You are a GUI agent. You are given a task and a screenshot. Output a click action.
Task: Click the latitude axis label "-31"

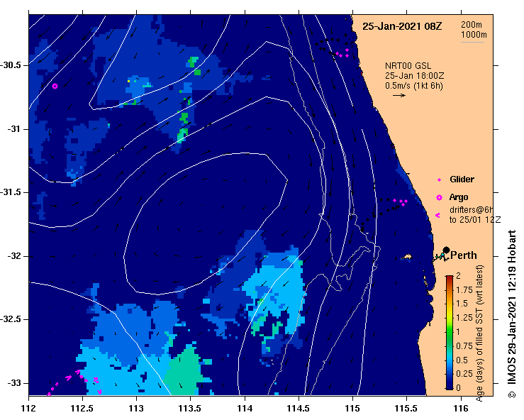[13, 129]
